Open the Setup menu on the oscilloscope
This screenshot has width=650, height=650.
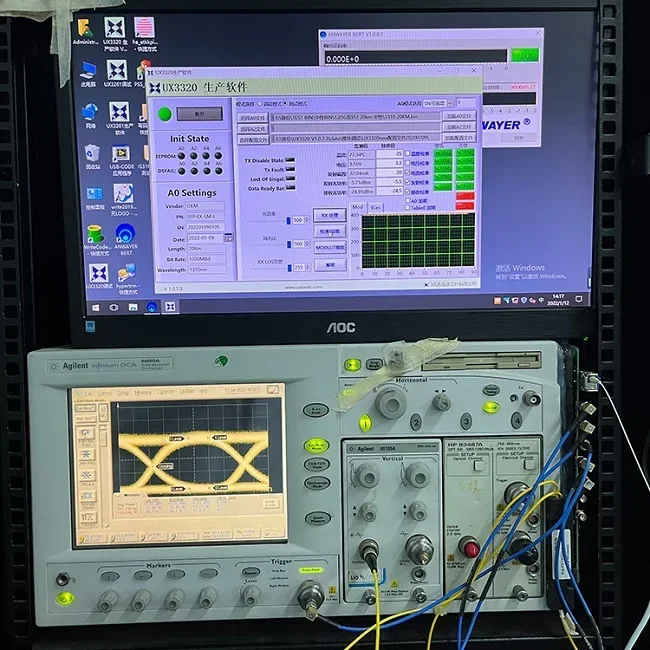pyautogui.click(x=124, y=393)
